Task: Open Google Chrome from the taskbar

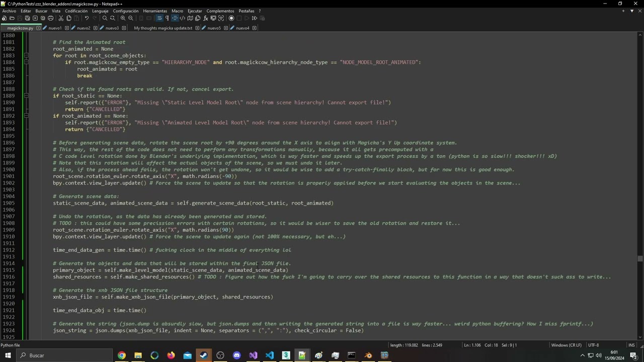Action: 122,355
